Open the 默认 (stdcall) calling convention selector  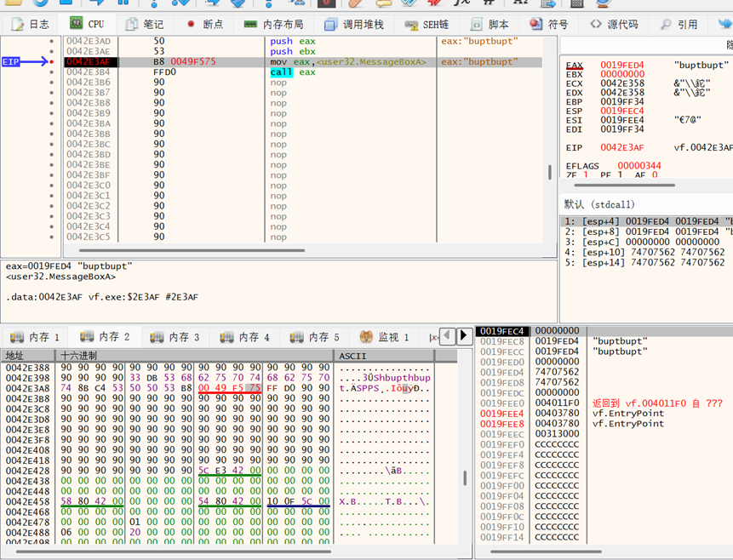point(600,204)
